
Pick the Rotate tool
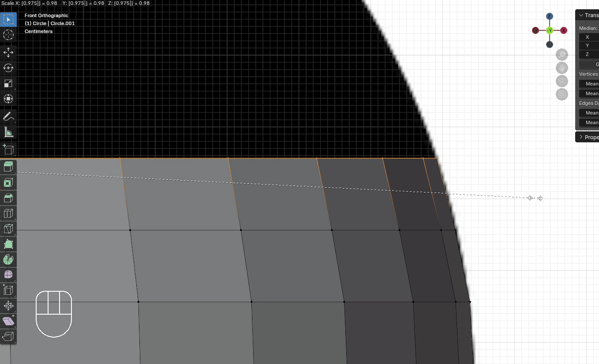[8, 68]
